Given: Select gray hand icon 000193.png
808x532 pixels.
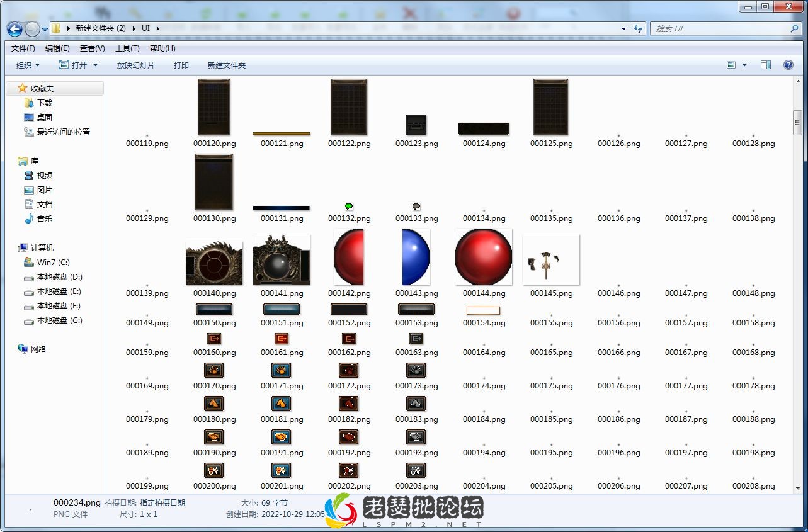Looking at the screenshot, I should tap(416, 437).
